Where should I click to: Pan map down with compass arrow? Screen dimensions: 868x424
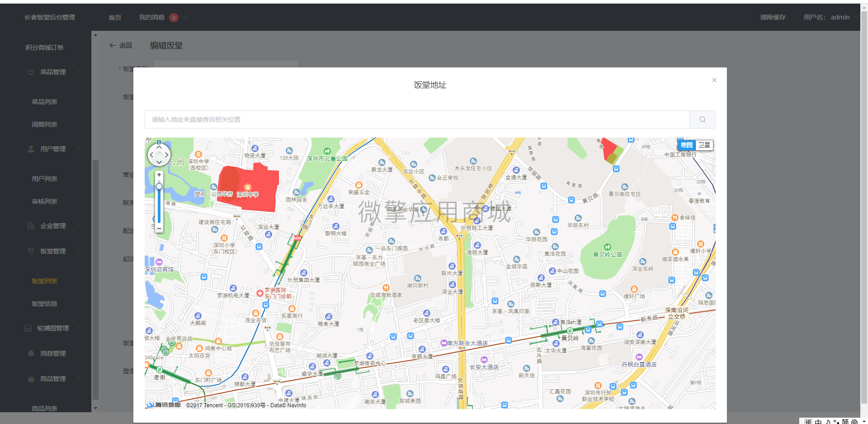[x=159, y=162]
